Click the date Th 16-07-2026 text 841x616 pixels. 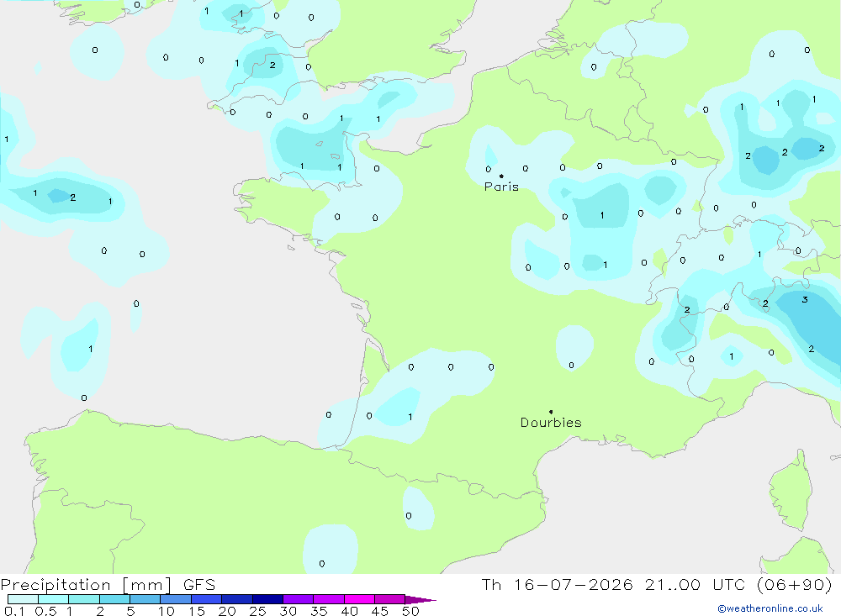558,585
